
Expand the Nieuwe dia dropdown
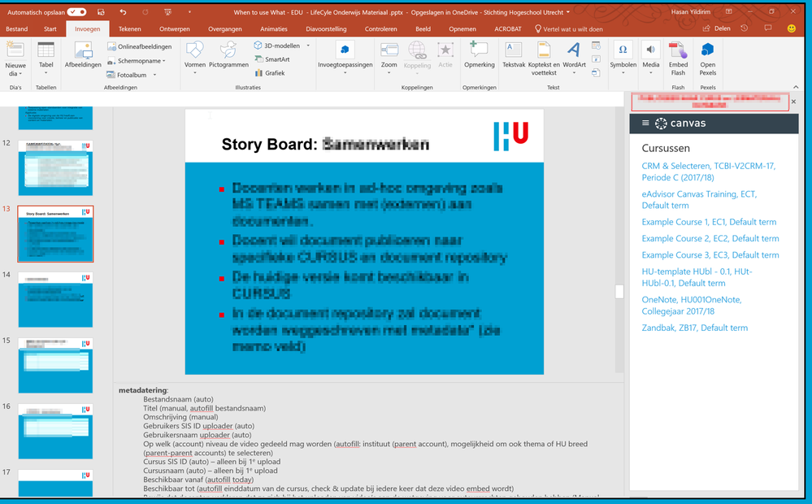tap(15, 73)
